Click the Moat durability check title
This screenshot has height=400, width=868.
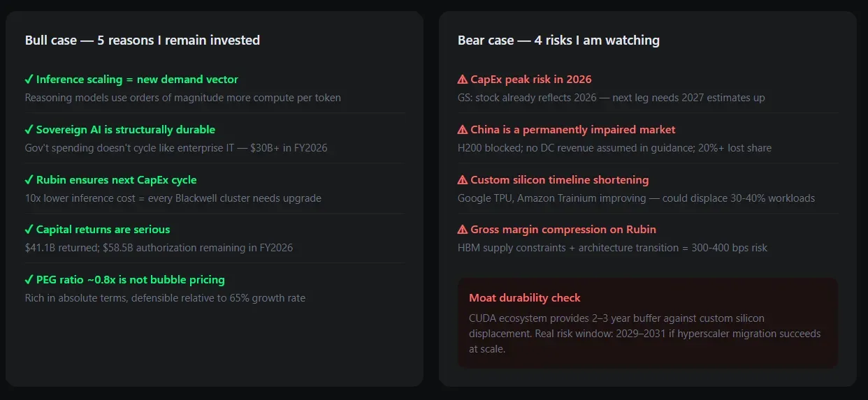click(x=525, y=298)
